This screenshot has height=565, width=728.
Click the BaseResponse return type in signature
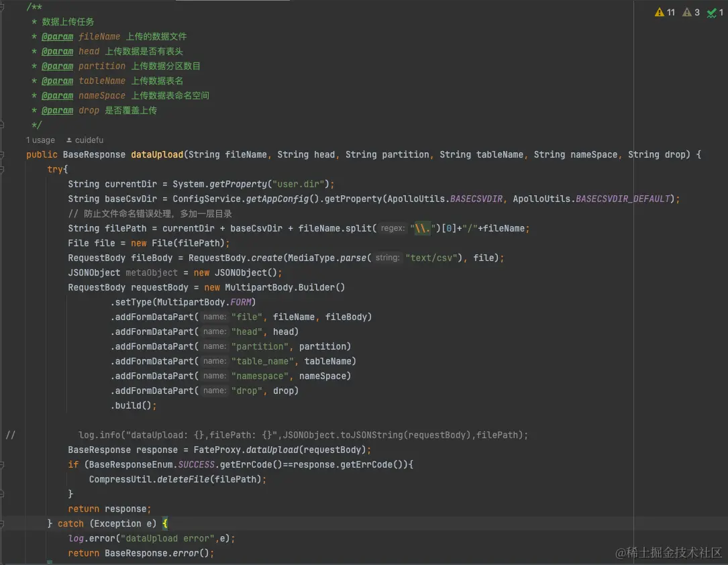pyautogui.click(x=94, y=154)
